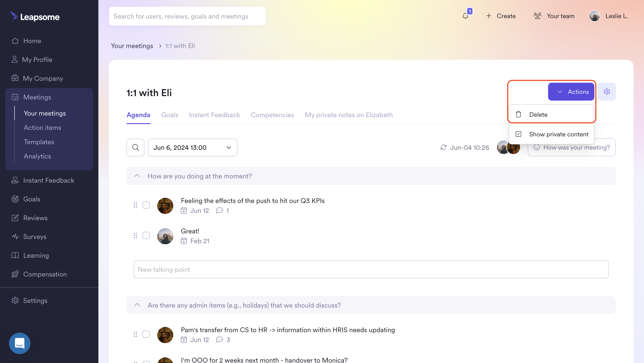Viewport: 644px width, 363px height.
Task: Grab drag handle of Q3 KPIs item
Action: click(135, 205)
